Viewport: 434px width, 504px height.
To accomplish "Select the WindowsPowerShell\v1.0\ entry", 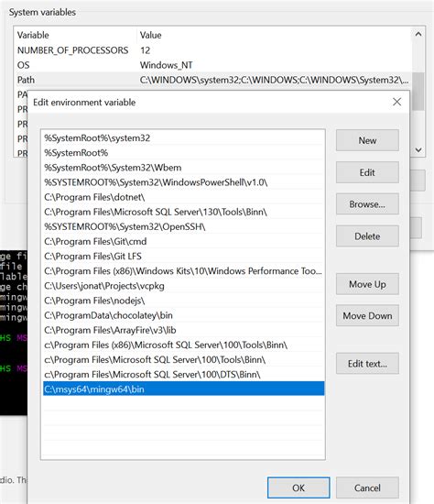I will (x=183, y=182).
